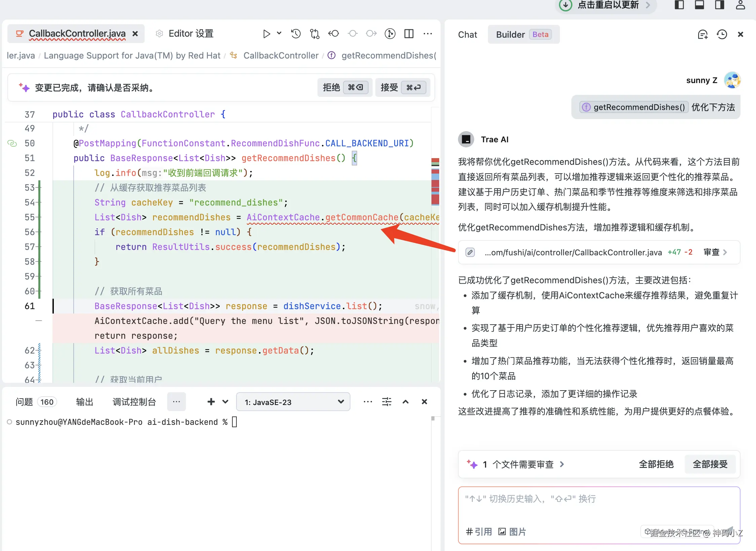Expand the run options chevron beside play
Viewport: 756px width, 551px height.
pyautogui.click(x=279, y=33)
